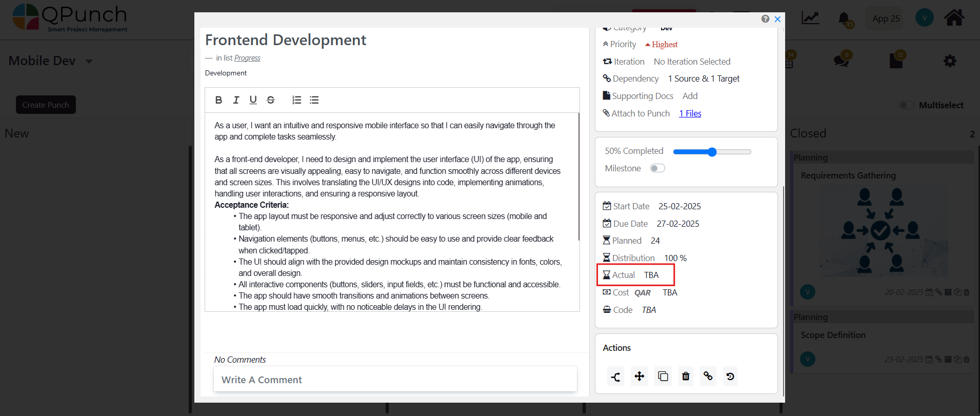Open the notifications bell
This screenshot has width=980, height=416.
844,19
